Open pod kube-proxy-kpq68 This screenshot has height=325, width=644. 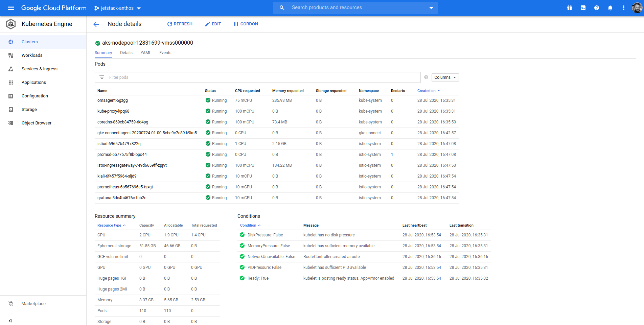pyautogui.click(x=113, y=111)
